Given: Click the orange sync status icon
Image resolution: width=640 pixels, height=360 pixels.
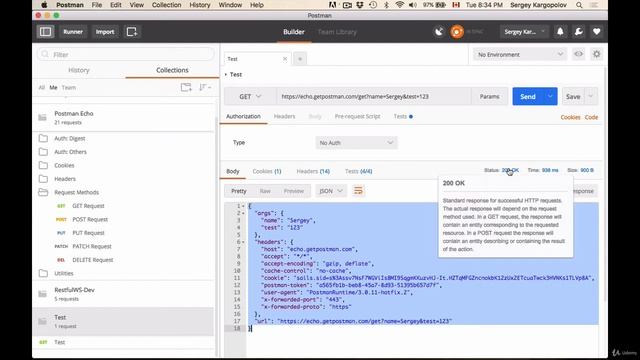Looking at the screenshot, I should [457, 32].
